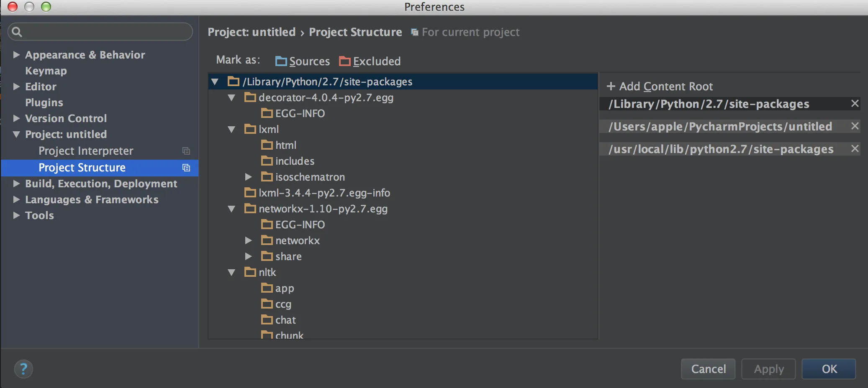
Task: Confirm preferences with OK button
Action: tap(829, 369)
